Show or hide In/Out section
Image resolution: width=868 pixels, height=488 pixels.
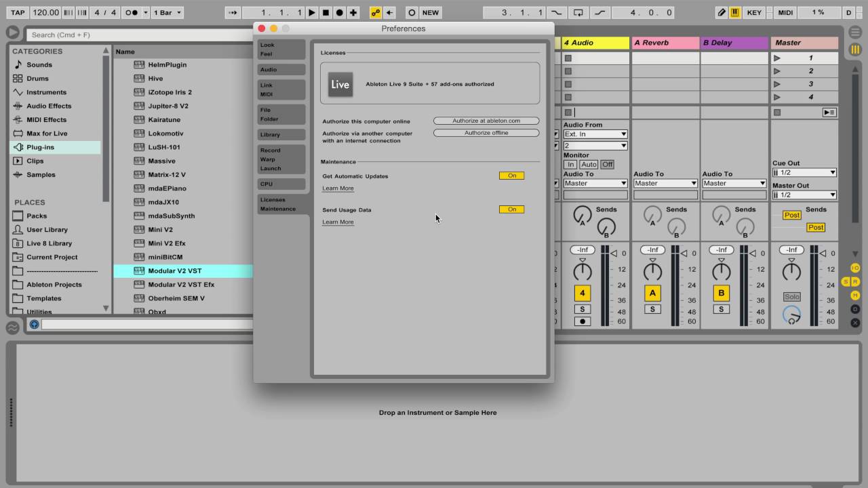[855, 268]
